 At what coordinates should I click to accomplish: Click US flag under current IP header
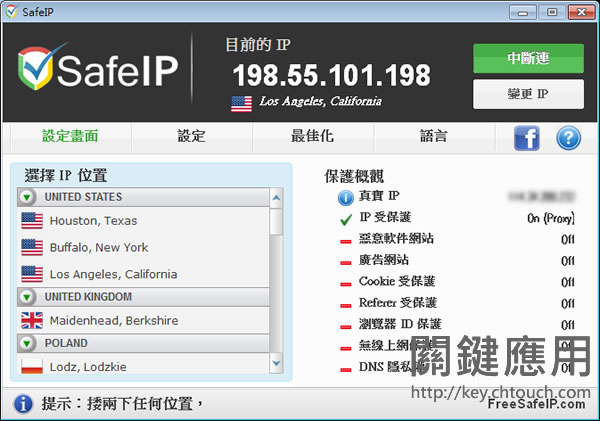pyautogui.click(x=241, y=104)
